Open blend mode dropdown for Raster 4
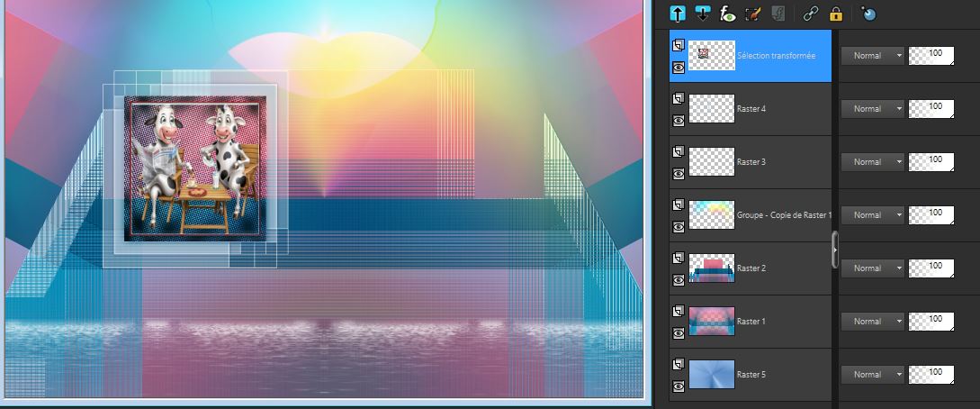This screenshot has height=409, width=980. pyautogui.click(x=873, y=109)
